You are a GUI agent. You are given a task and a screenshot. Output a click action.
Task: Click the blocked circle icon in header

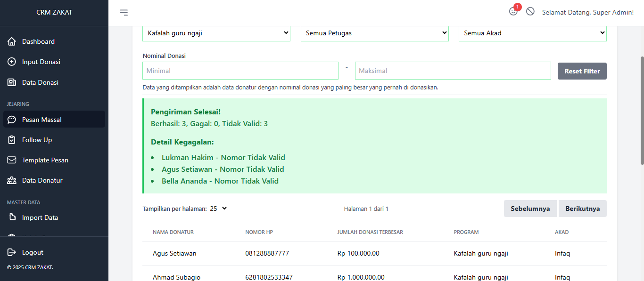530,12
